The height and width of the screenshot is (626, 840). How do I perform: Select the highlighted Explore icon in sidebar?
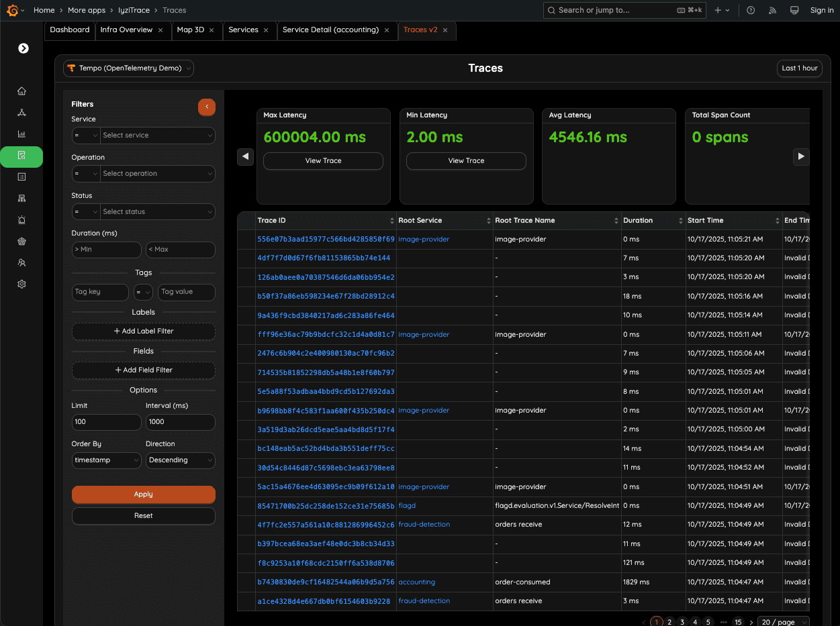pos(21,156)
